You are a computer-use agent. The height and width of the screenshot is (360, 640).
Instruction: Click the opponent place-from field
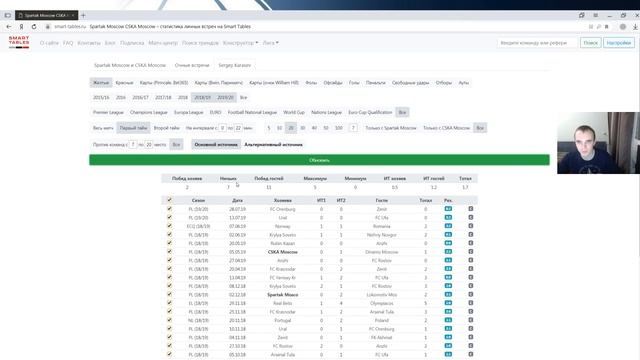point(133,144)
